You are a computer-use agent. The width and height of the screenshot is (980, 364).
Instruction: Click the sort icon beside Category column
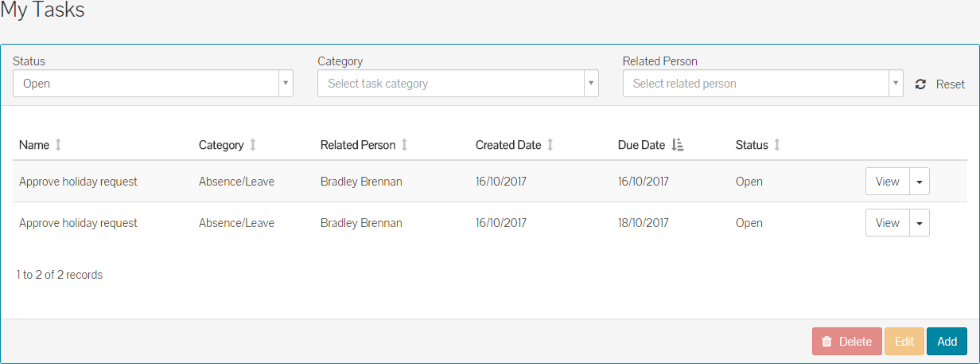(253, 145)
